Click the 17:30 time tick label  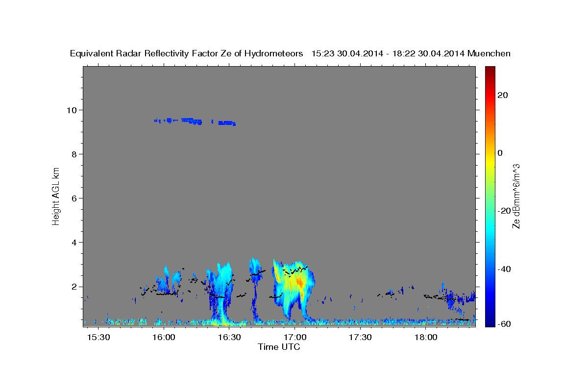361,337
